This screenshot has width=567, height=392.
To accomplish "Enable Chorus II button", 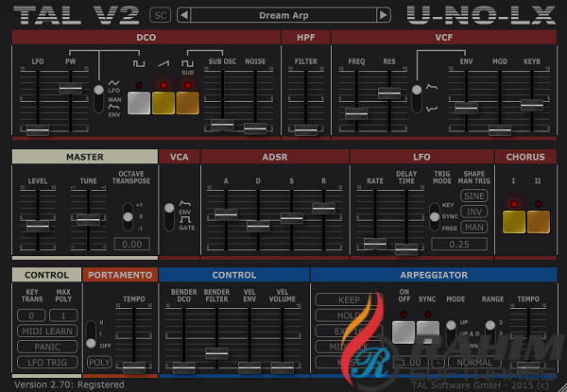I will pyautogui.click(x=539, y=222).
